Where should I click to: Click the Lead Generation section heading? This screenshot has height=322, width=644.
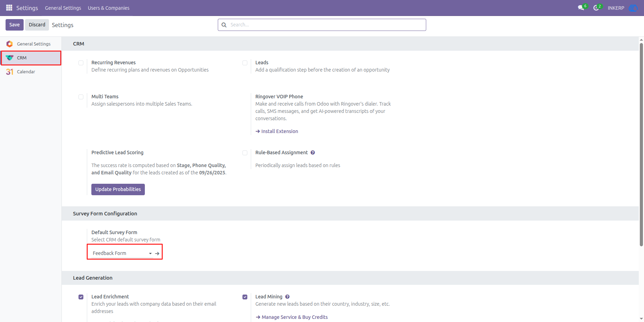tap(93, 278)
